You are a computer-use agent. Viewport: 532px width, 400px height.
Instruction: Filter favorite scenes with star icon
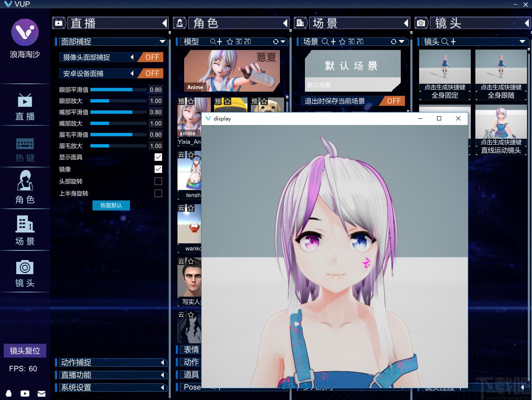click(342, 42)
